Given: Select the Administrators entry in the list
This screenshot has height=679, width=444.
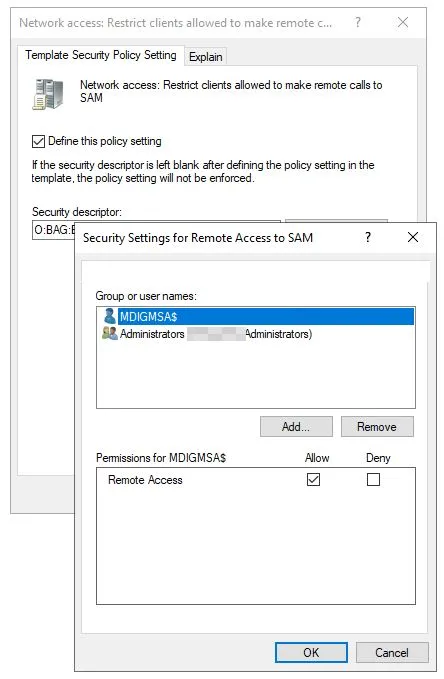Looking at the screenshot, I should point(256,334).
